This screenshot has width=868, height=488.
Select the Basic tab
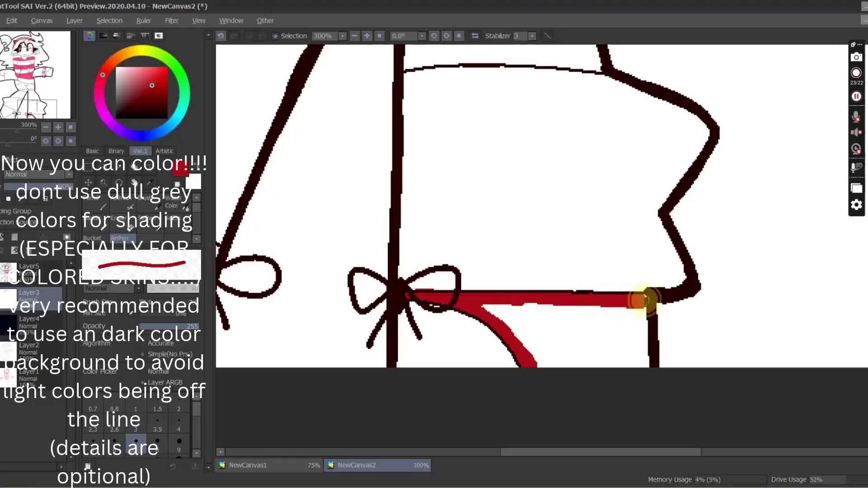click(x=92, y=151)
